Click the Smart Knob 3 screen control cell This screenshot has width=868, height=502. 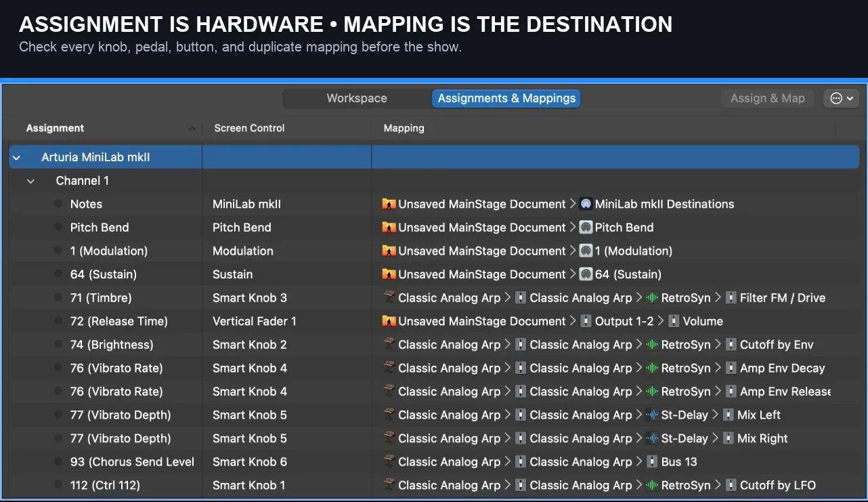[x=250, y=297]
